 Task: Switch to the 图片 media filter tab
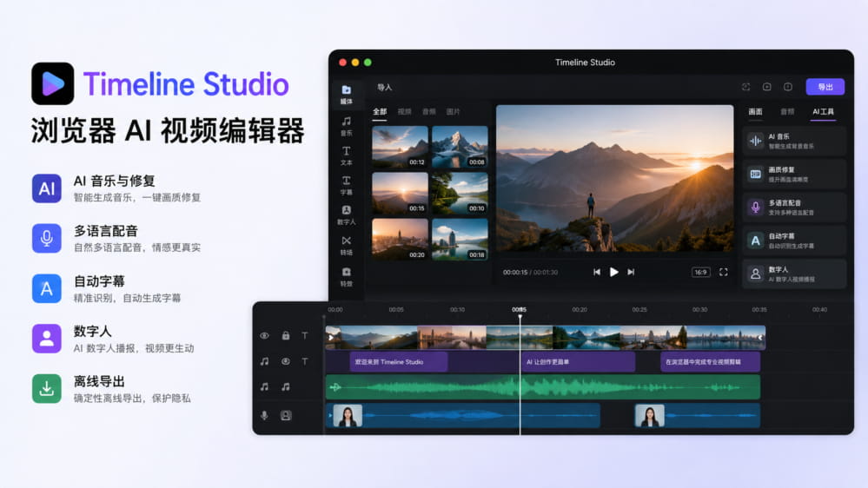(454, 112)
